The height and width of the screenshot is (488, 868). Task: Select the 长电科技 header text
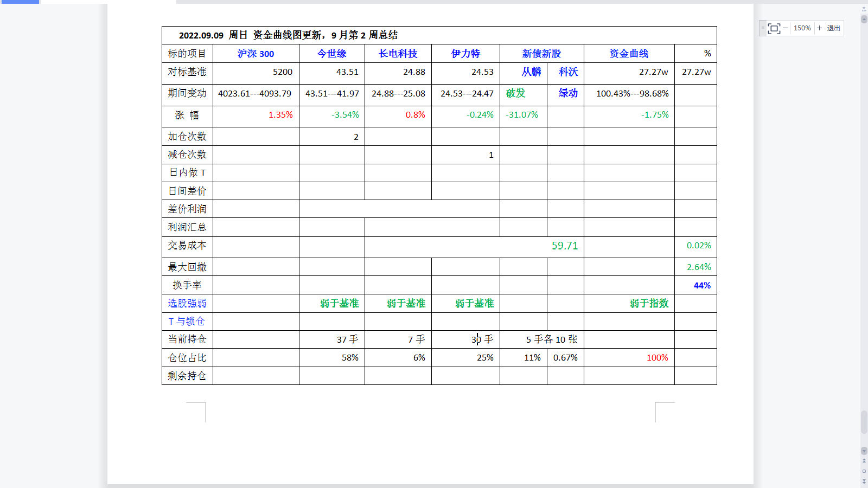pyautogui.click(x=398, y=54)
